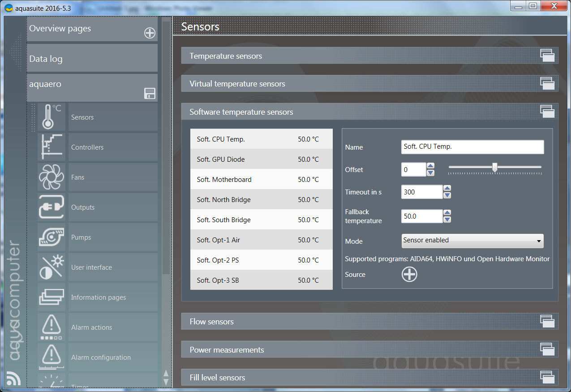Click the Pumps icon
The height and width of the screenshot is (392, 571).
[x=52, y=237]
